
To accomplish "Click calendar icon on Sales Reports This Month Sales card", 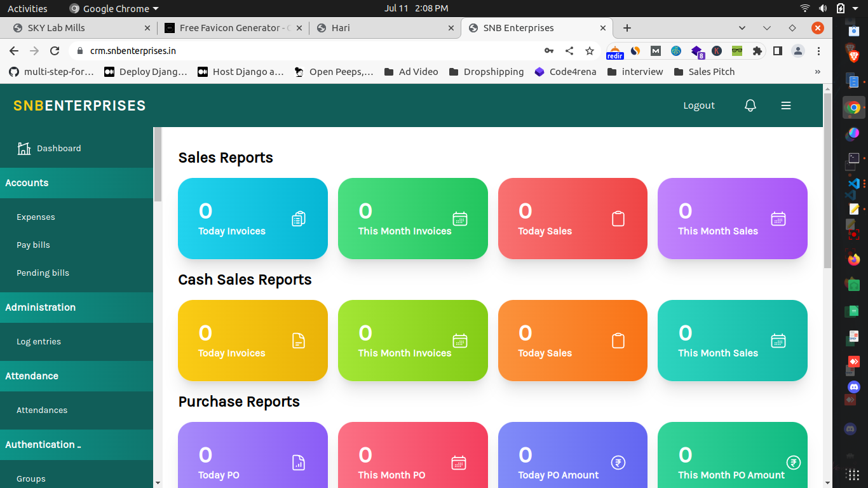I will coord(778,219).
